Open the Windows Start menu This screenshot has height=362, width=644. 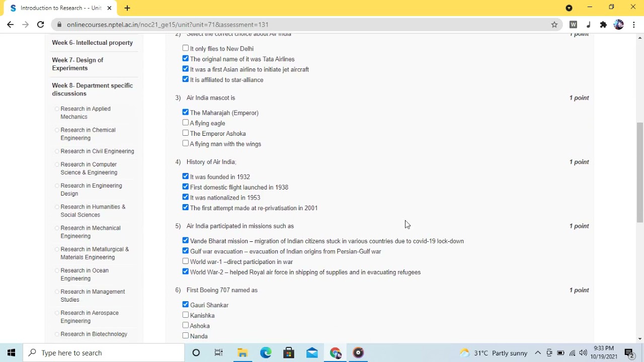click(x=11, y=353)
